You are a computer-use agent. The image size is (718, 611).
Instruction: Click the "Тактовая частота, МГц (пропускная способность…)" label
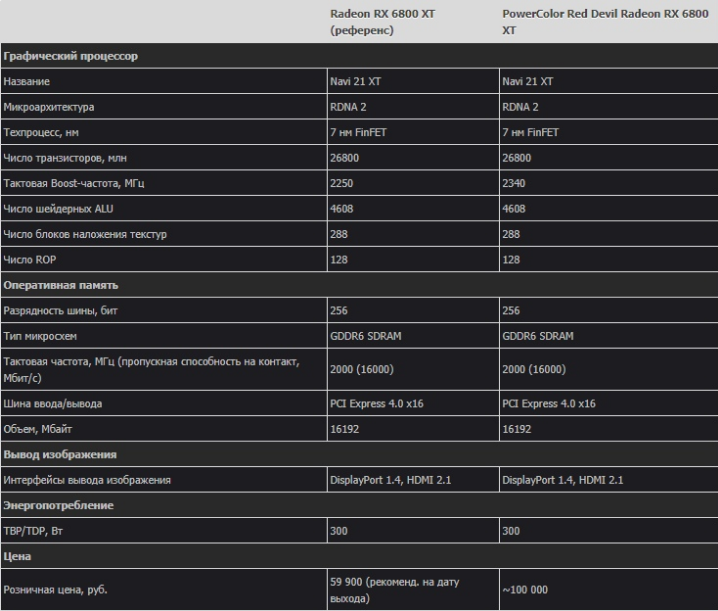(x=152, y=370)
